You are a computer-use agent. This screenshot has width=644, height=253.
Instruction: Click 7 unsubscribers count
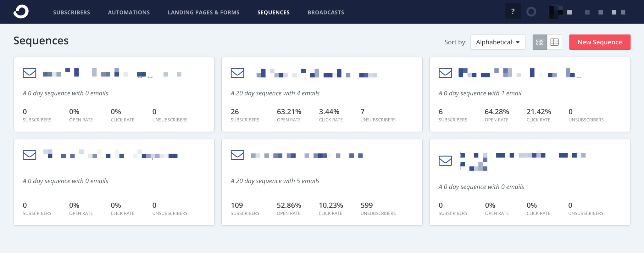click(x=363, y=112)
